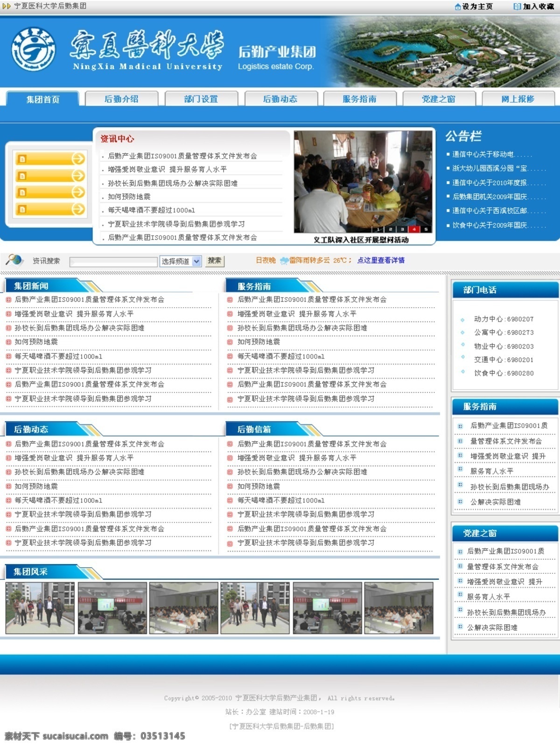The image size is (560, 747).
Task: Open the 选择频道 channel dropdown
Action: pos(180,261)
